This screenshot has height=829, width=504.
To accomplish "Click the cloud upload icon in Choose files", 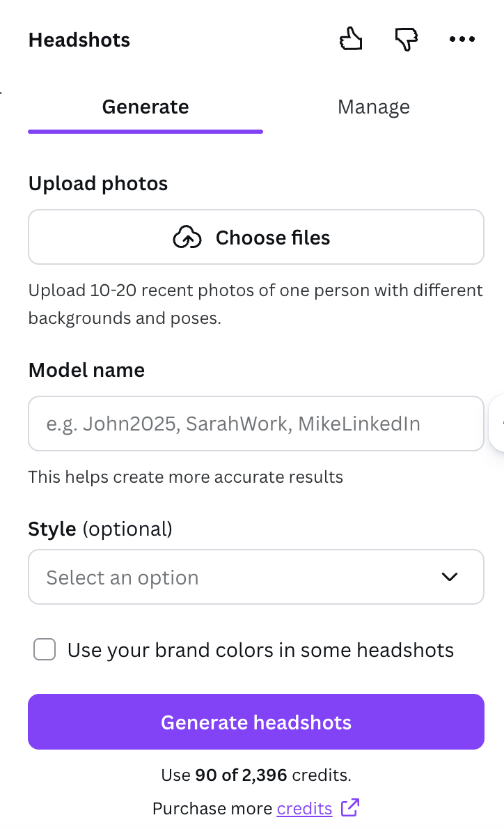I will coord(187,237).
